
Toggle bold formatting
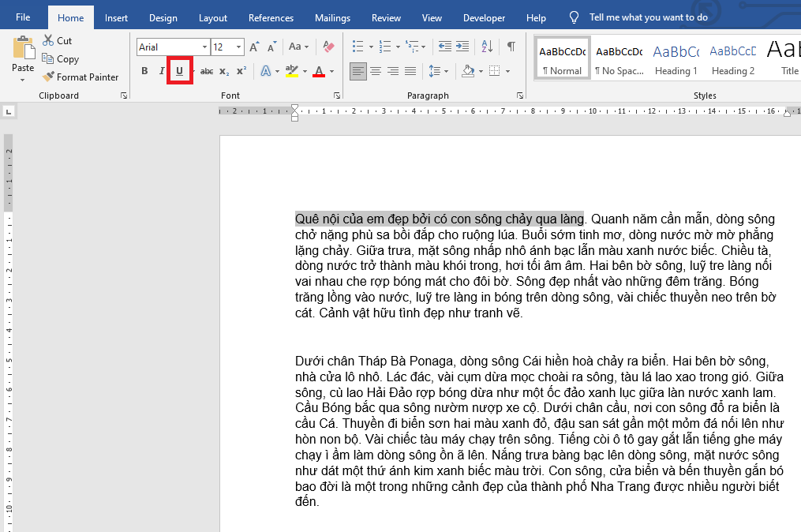click(144, 72)
